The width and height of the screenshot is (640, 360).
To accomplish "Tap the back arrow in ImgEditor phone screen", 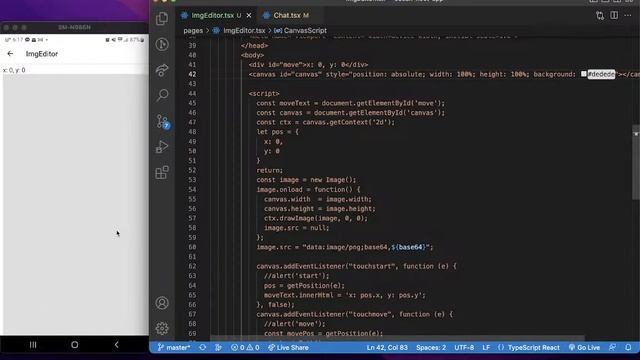I will coord(10,53).
